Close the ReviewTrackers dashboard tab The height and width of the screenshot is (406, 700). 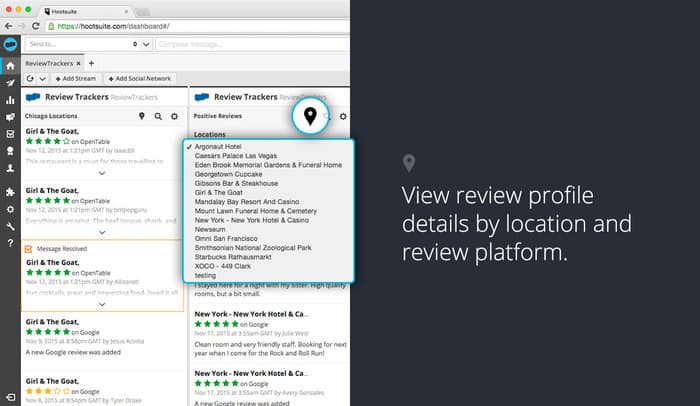tap(78, 63)
